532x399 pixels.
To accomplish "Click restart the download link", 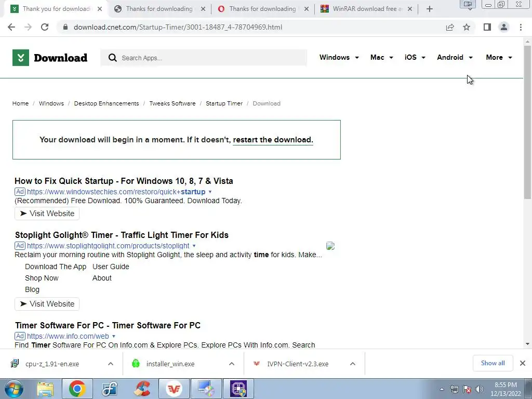I will click(273, 140).
